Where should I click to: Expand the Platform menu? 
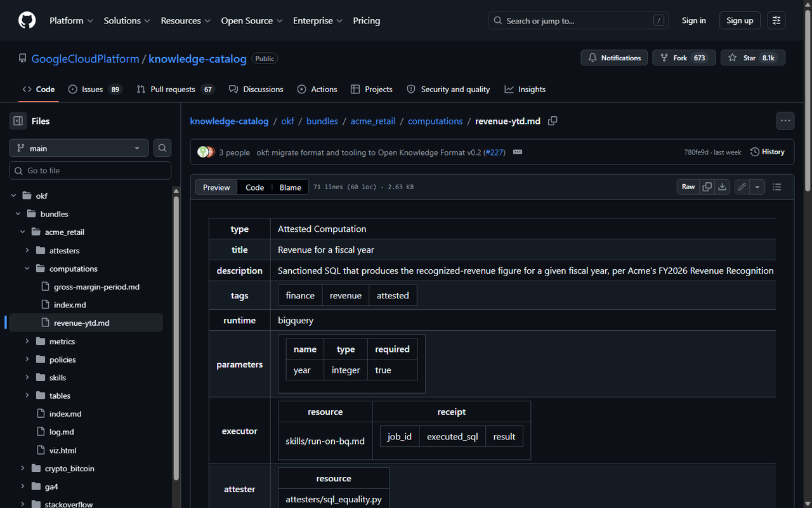click(x=71, y=21)
